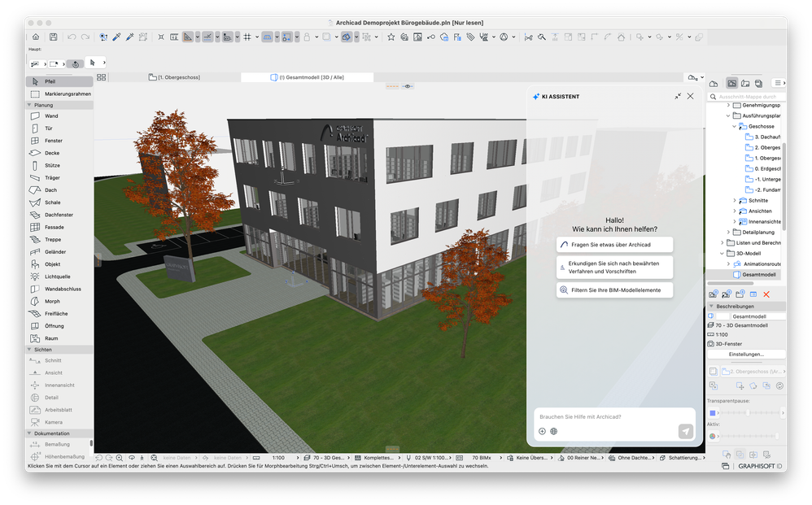Minimize the KI Assistent panel with arrows icon
Image resolution: width=812 pixels, height=505 pixels.
(x=678, y=96)
